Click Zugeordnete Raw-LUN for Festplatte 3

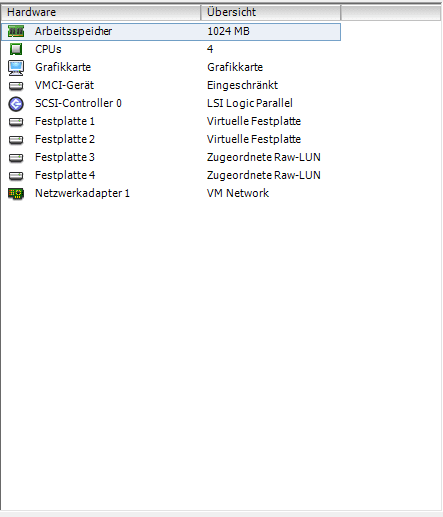coord(264,157)
